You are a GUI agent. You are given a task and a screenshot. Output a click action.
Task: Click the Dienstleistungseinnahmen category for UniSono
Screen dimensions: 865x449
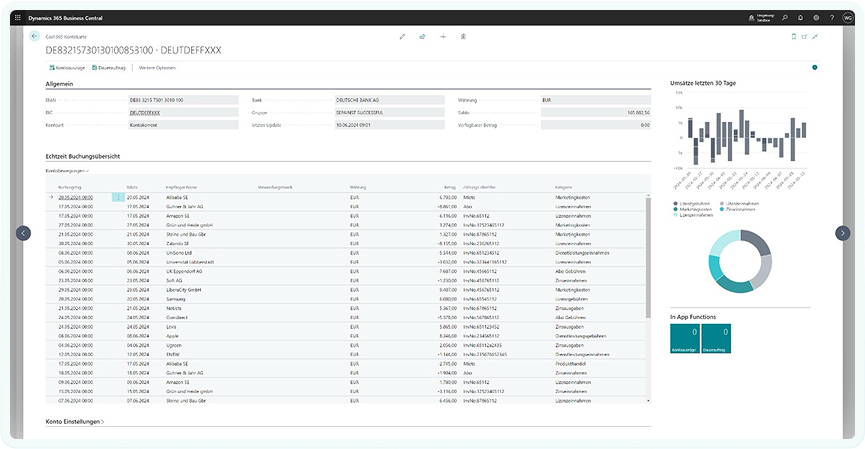pos(582,253)
